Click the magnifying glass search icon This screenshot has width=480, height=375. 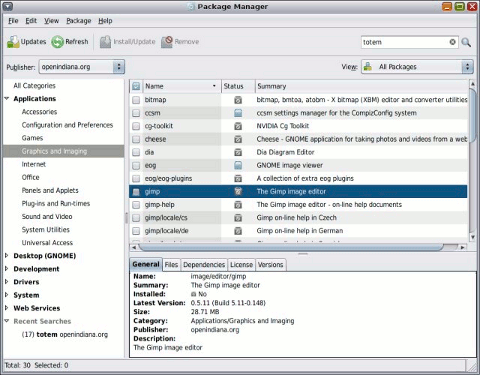[466, 42]
